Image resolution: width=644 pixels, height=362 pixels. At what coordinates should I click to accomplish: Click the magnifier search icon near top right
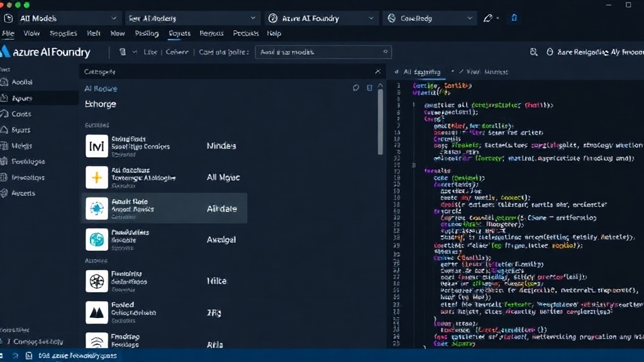[533, 52]
